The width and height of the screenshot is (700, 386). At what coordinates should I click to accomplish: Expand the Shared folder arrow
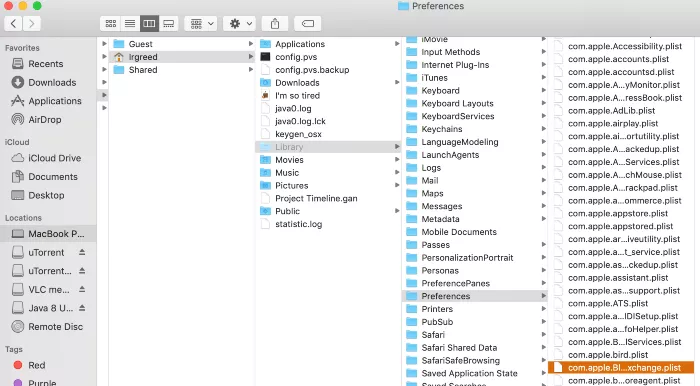click(250, 70)
